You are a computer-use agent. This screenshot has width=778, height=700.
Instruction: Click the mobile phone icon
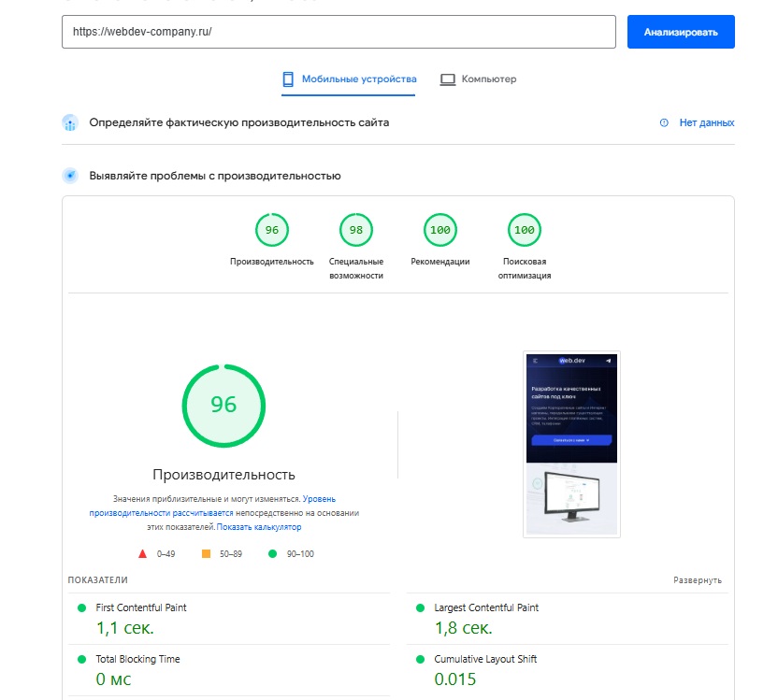(288, 79)
